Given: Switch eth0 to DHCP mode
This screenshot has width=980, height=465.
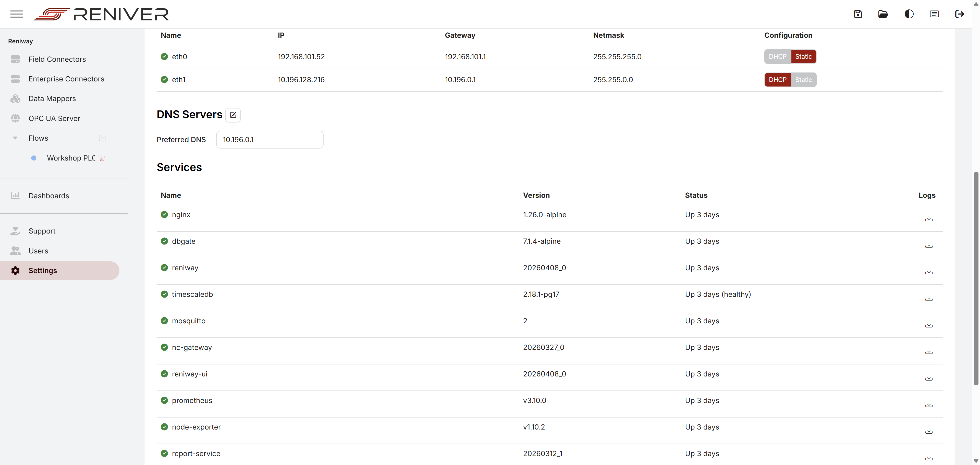Looking at the screenshot, I should tap(777, 56).
